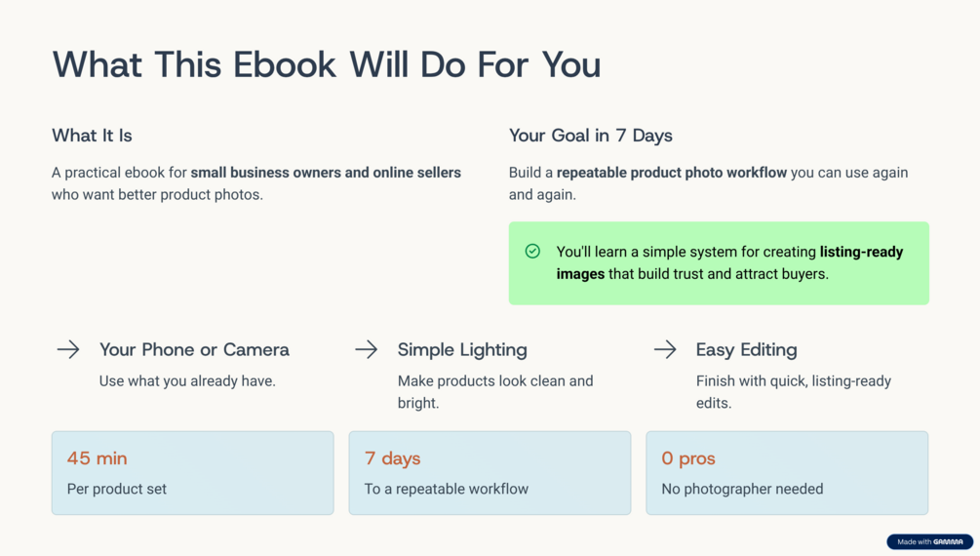The width and height of the screenshot is (980, 556).
Task: Click the arrow icon beside Your Phone or Camera
Action: 68,349
